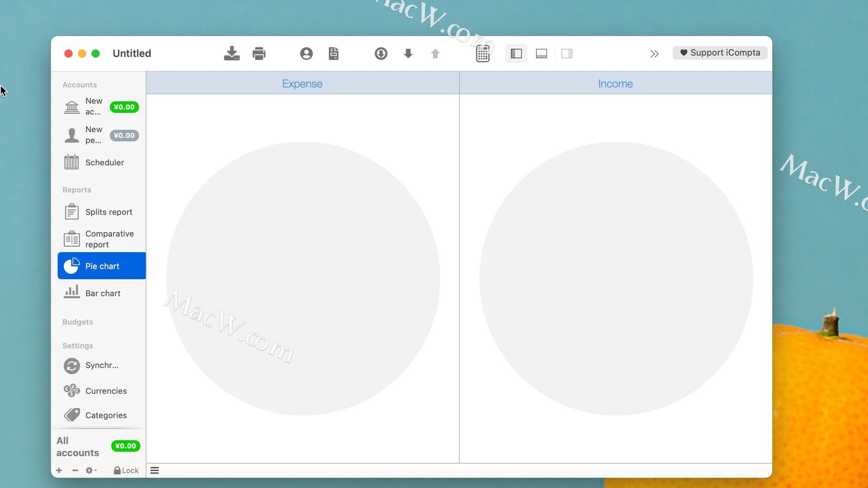Toggle the right sidebar panel button
The height and width of the screenshot is (488, 868).
click(566, 53)
